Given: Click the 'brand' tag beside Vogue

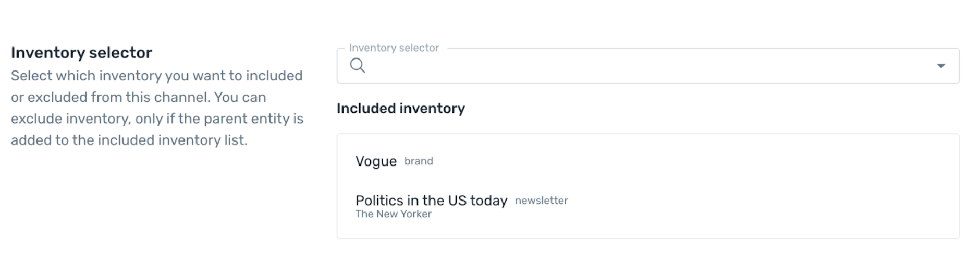Looking at the screenshot, I should coord(419,161).
